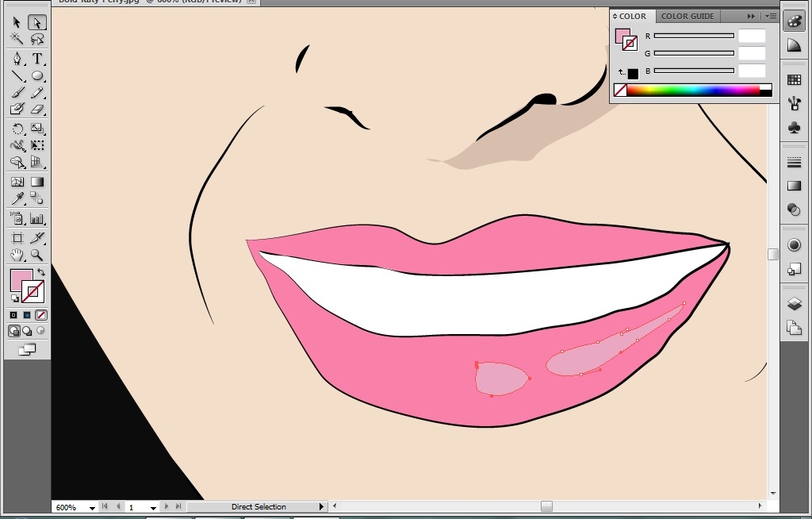Switch to the COLOR GUIDE tab
The image size is (812, 519).
click(x=688, y=16)
